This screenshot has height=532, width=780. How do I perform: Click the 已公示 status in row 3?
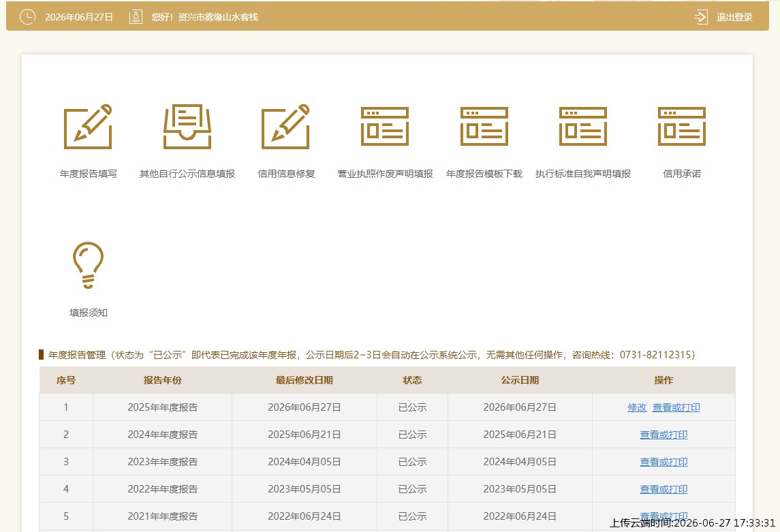412,462
